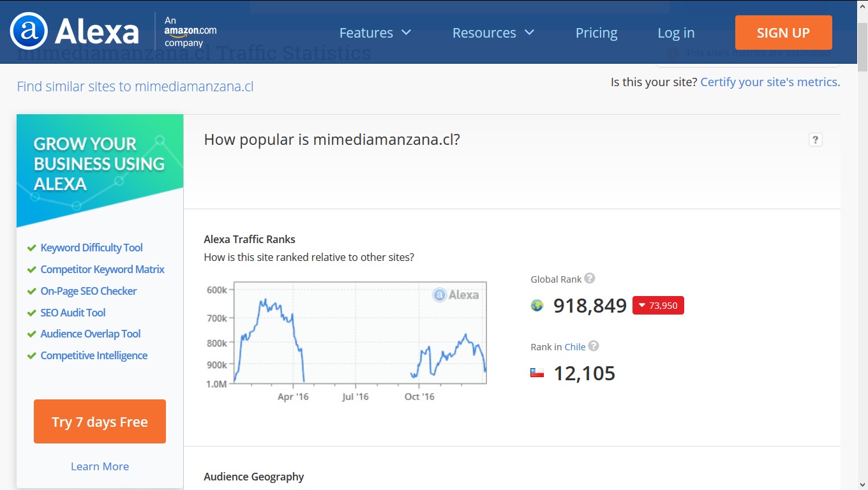The height and width of the screenshot is (490, 868).
Task: Go to the Pricing page
Action: (x=596, y=33)
